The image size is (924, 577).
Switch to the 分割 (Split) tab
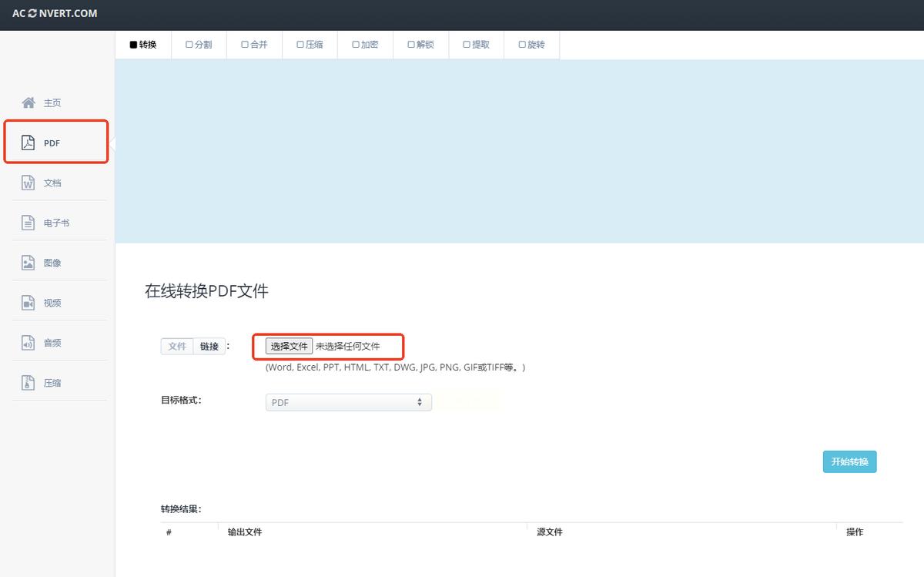pyautogui.click(x=199, y=44)
